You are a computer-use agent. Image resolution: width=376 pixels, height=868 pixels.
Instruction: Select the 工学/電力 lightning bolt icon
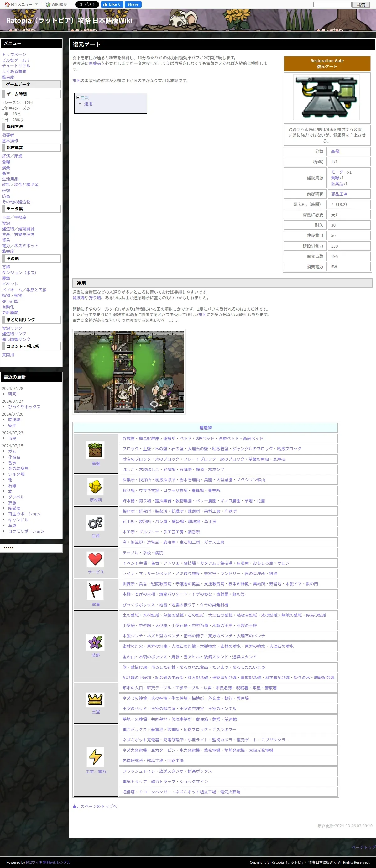pos(95,756)
